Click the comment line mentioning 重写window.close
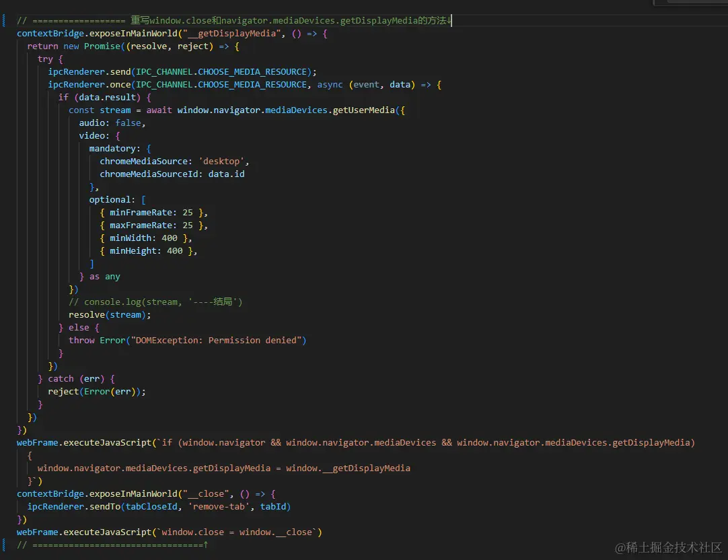Viewport: 728px width, 560px height. tap(233, 20)
